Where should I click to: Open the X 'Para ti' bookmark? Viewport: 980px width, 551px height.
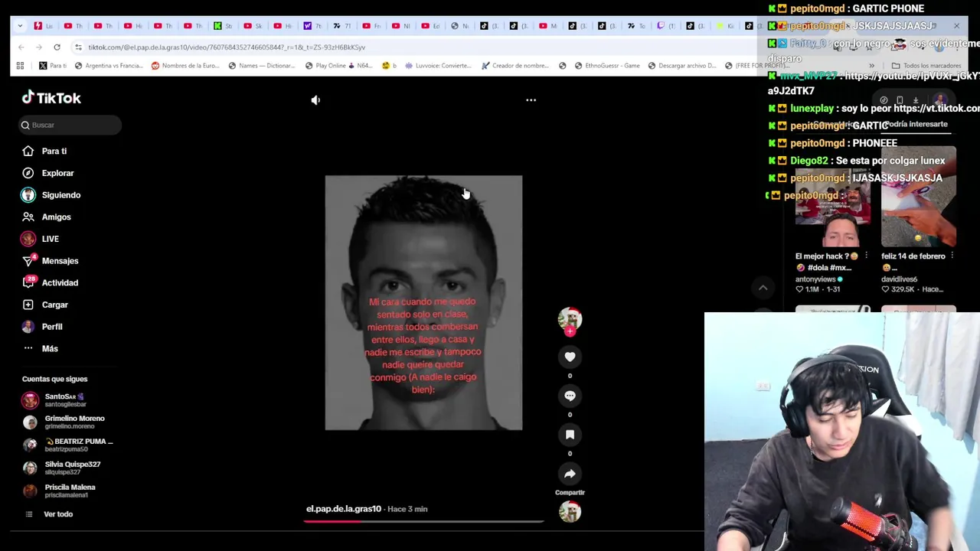click(53, 66)
